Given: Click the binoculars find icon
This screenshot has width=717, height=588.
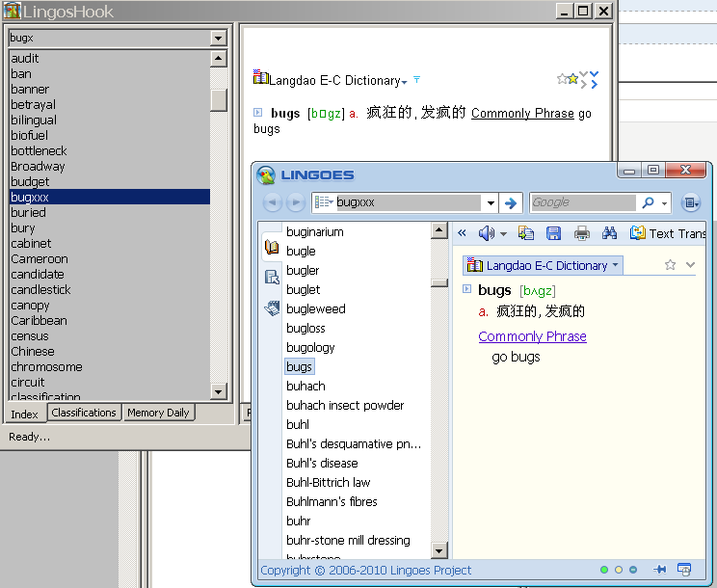Looking at the screenshot, I should 609,233.
